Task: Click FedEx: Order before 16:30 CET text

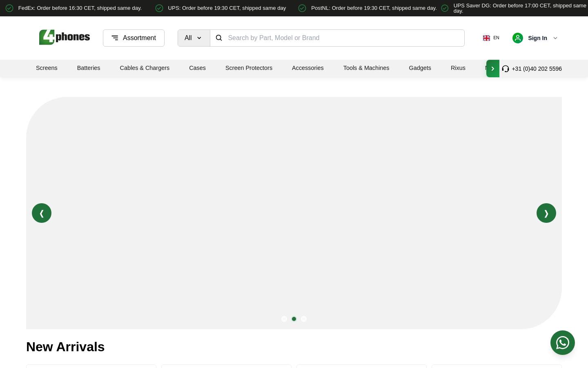Action: pos(80,8)
